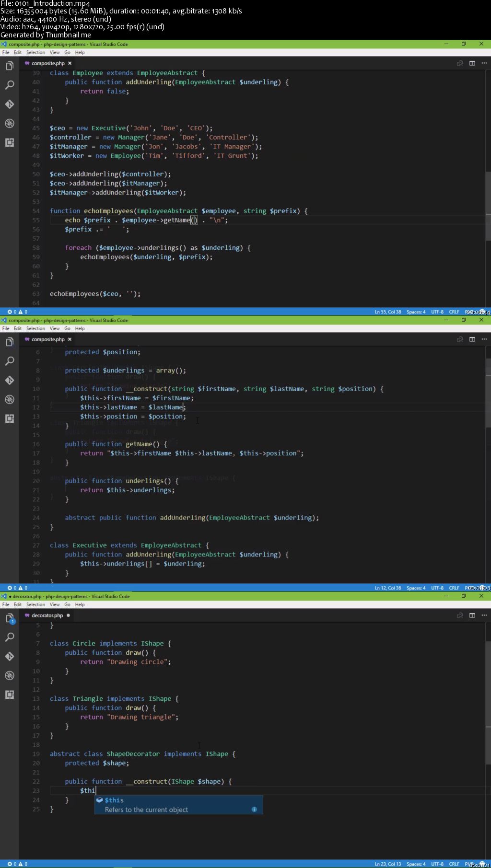Click the '$ceo = new Executive' line
This screenshot has width=491, height=868.
click(x=131, y=128)
